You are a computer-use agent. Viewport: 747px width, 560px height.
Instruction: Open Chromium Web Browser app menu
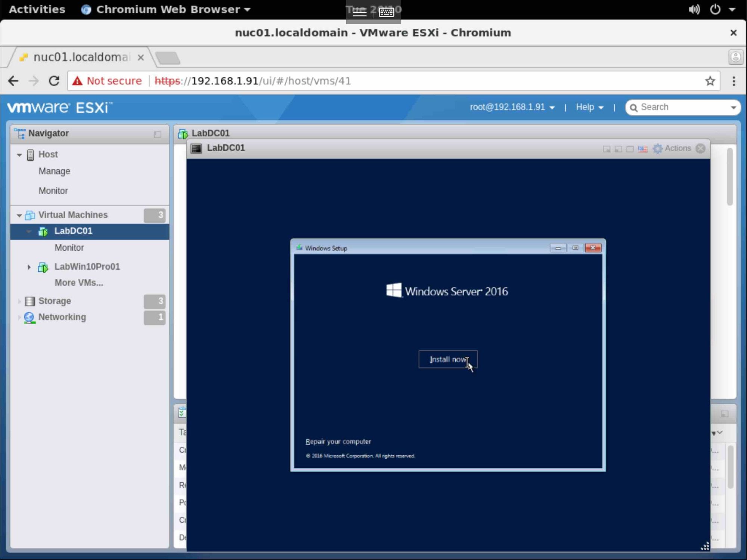coord(166,9)
